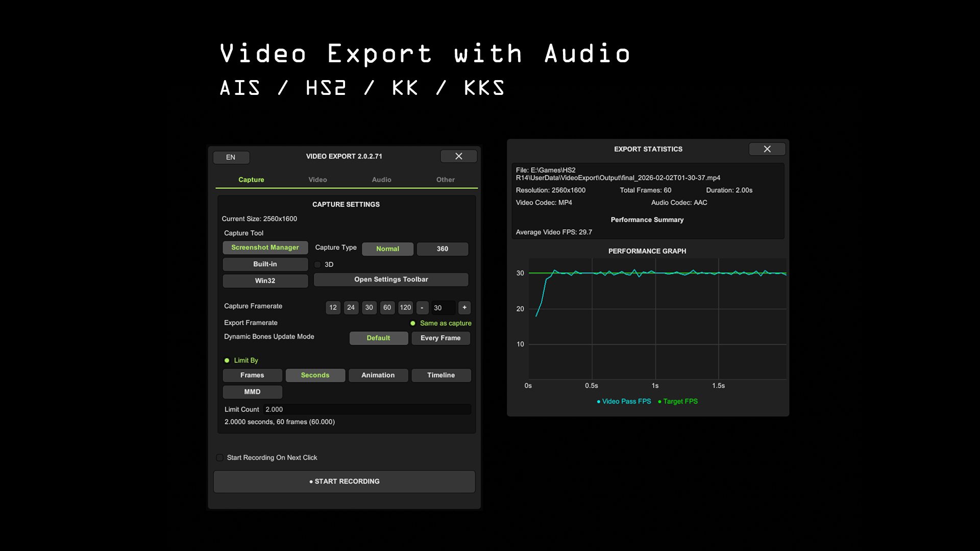Image resolution: width=980 pixels, height=551 pixels.
Task: Click the minus framerate stepper button
Action: [x=422, y=308]
